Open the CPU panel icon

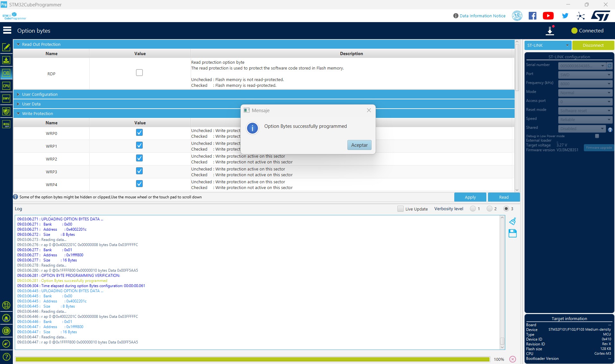[x=6, y=86]
